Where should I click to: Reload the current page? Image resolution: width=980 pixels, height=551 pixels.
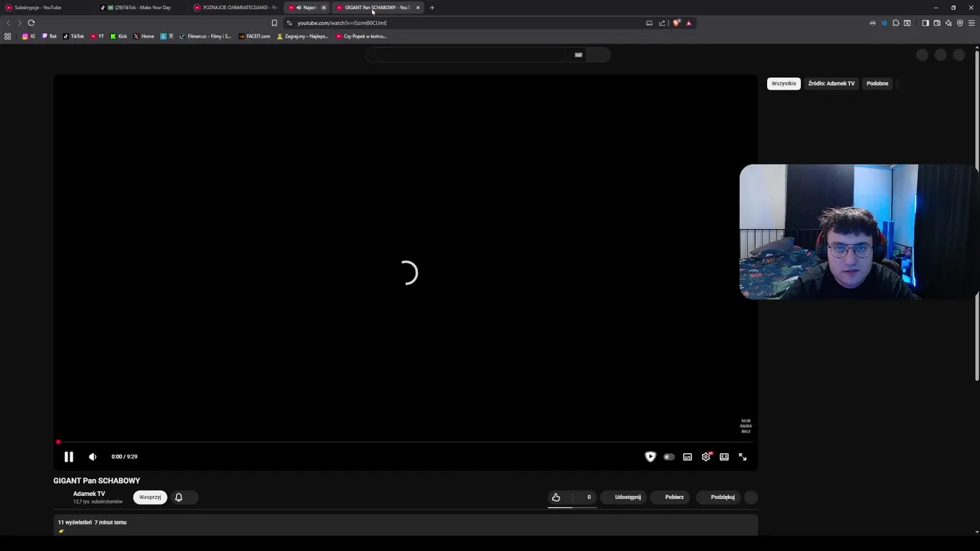point(31,23)
